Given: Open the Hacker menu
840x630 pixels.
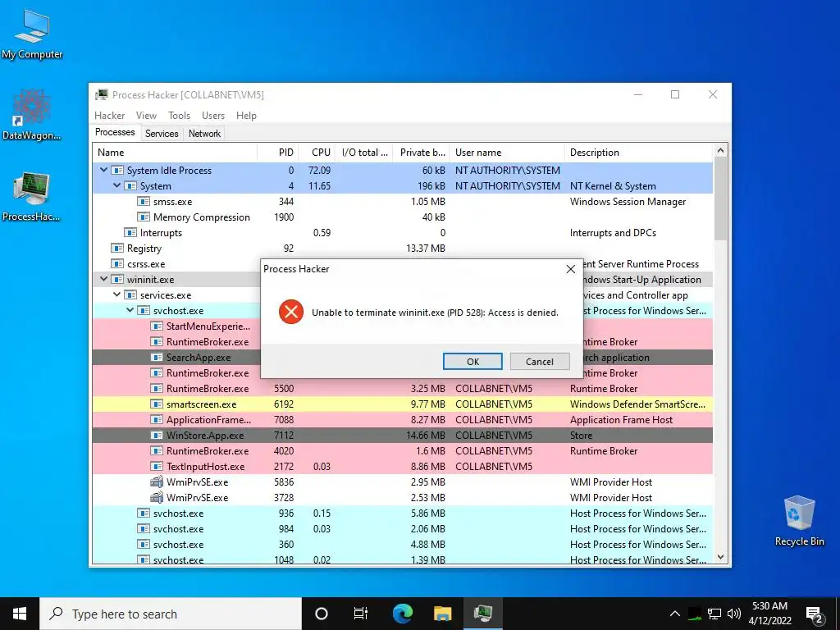Looking at the screenshot, I should [x=109, y=115].
